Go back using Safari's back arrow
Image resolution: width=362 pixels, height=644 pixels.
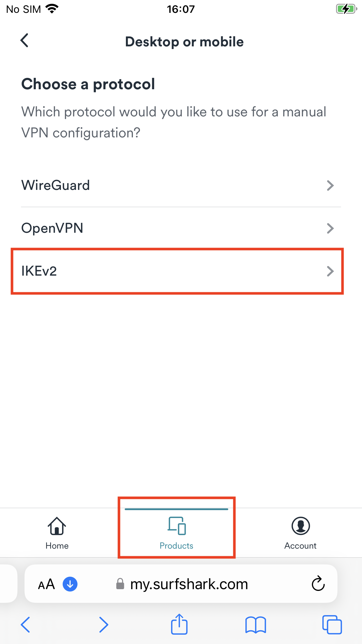pos(26,625)
